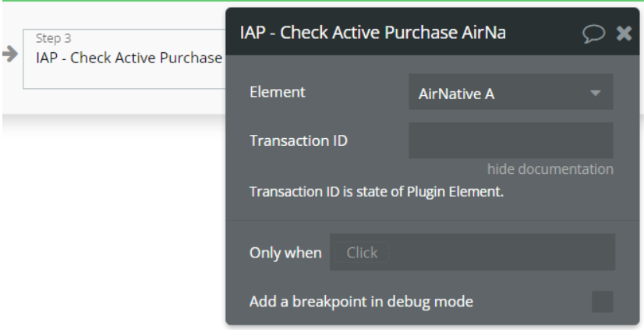Click the gray arrow icon before Step 3
This screenshot has height=330, width=644.
10,54
